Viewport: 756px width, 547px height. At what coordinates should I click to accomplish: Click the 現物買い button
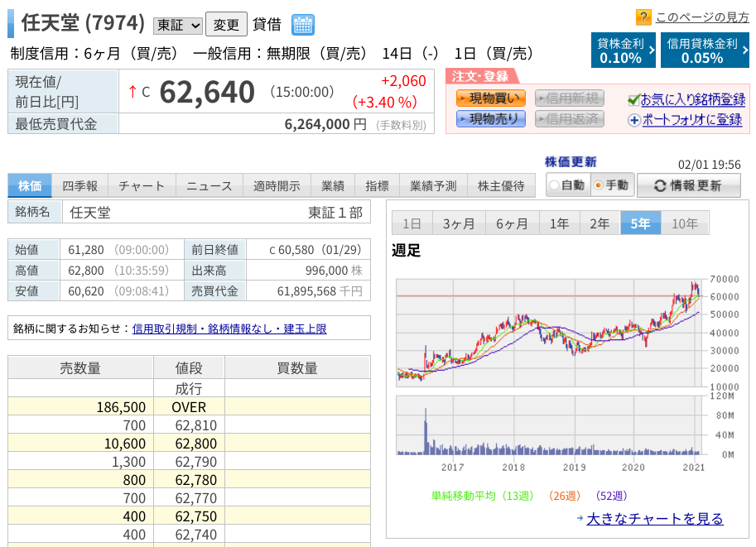(x=491, y=98)
